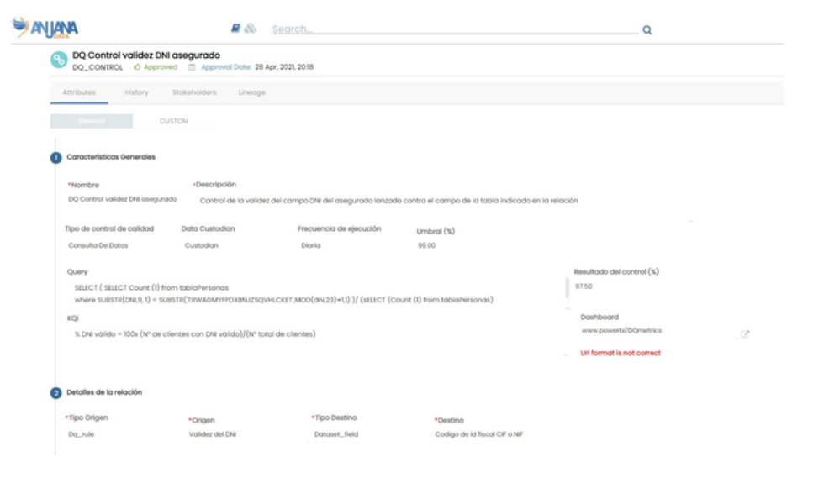Click the green Approved thumbs-up icon

[x=137, y=67]
